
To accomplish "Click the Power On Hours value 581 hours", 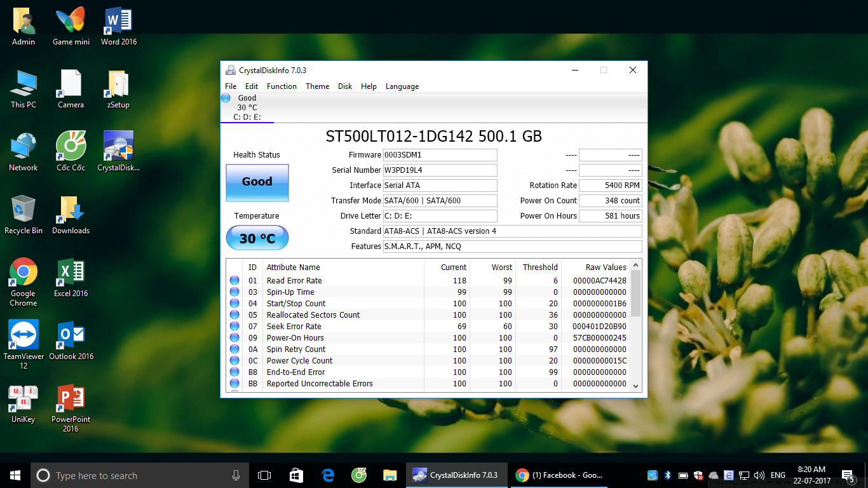I will click(x=611, y=216).
